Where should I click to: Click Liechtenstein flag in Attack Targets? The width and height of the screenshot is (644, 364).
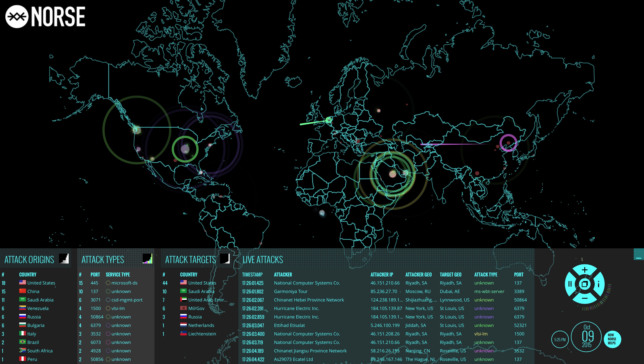pyautogui.click(x=183, y=333)
